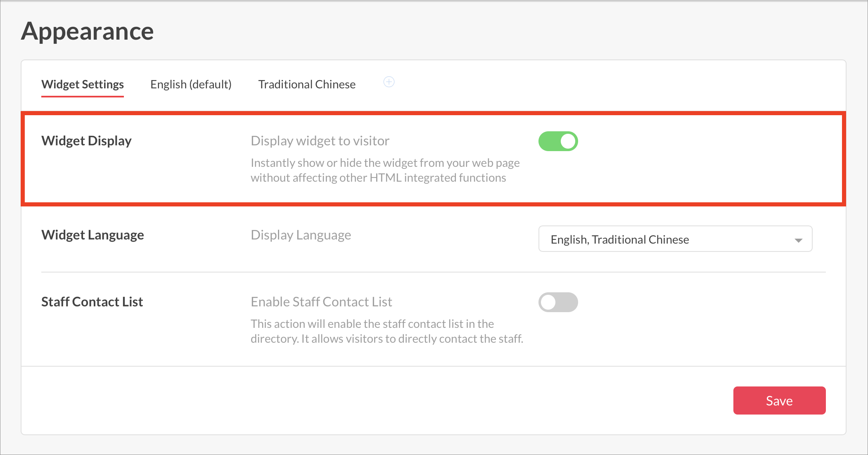Image resolution: width=868 pixels, height=455 pixels.
Task: Open the Display Language dropdown
Action: coord(675,239)
